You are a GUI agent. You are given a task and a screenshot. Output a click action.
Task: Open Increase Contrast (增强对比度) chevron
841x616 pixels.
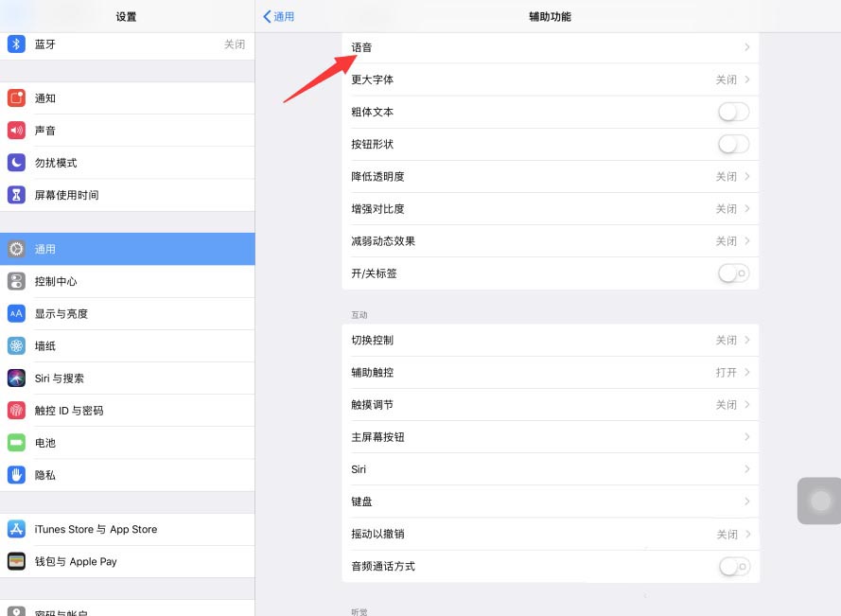click(x=747, y=209)
